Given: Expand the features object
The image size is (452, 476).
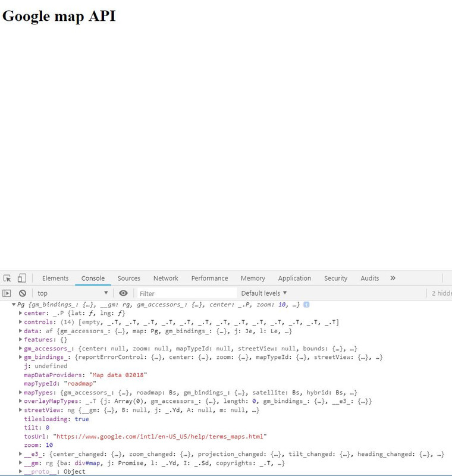Looking at the screenshot, I should [20, 339].
